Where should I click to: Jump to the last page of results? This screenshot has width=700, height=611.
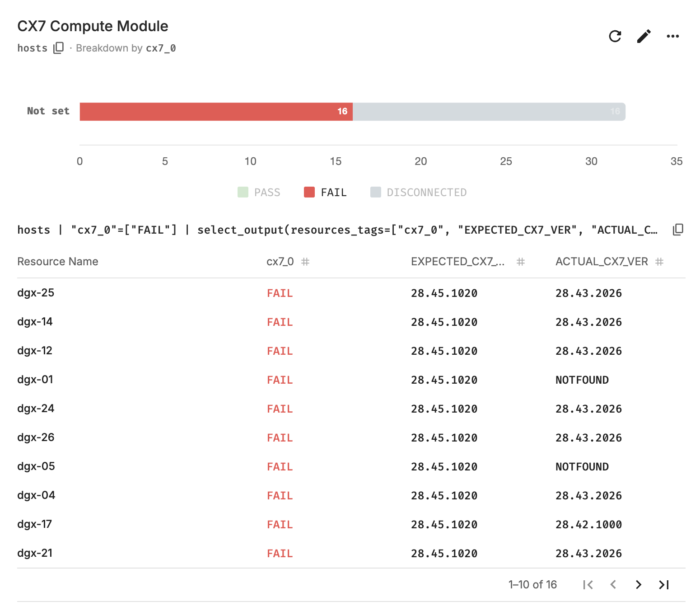tap(664, 585)
